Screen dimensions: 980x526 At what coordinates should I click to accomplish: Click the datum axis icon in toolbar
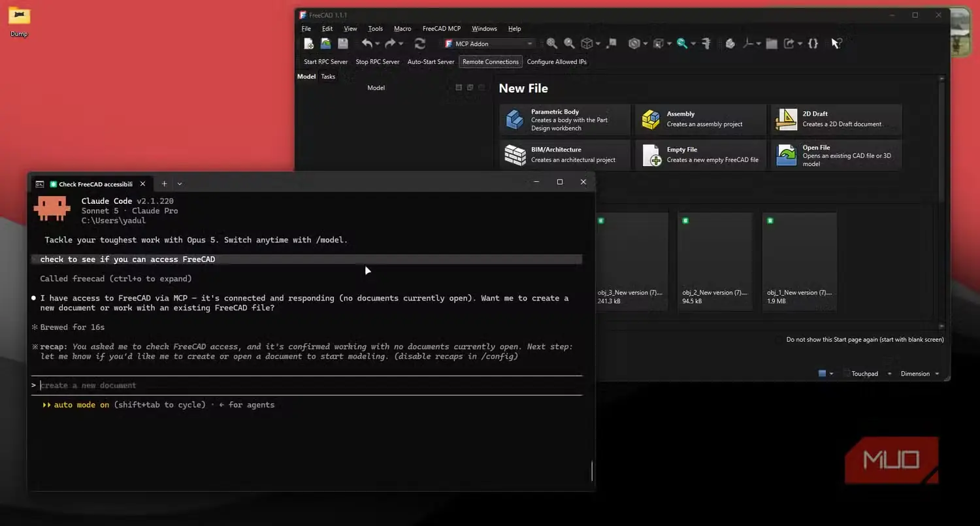click(x=748, y=44)
